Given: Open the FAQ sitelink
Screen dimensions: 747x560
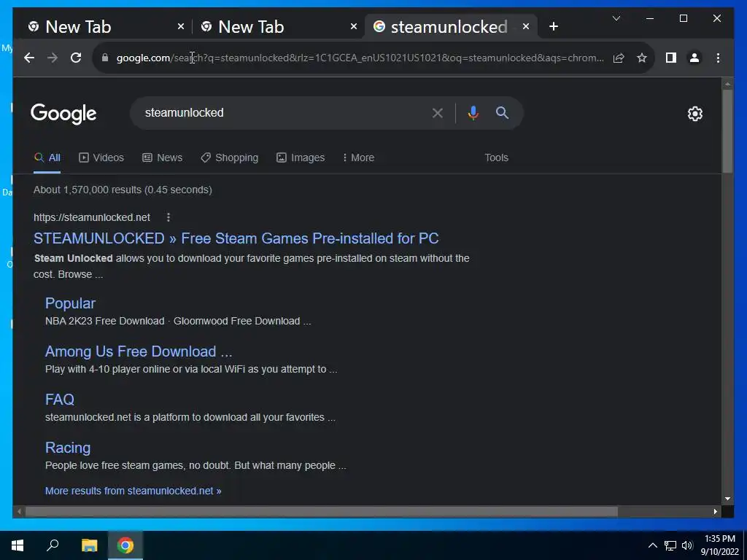Looking at the screenshot, I should coord(60,400).
